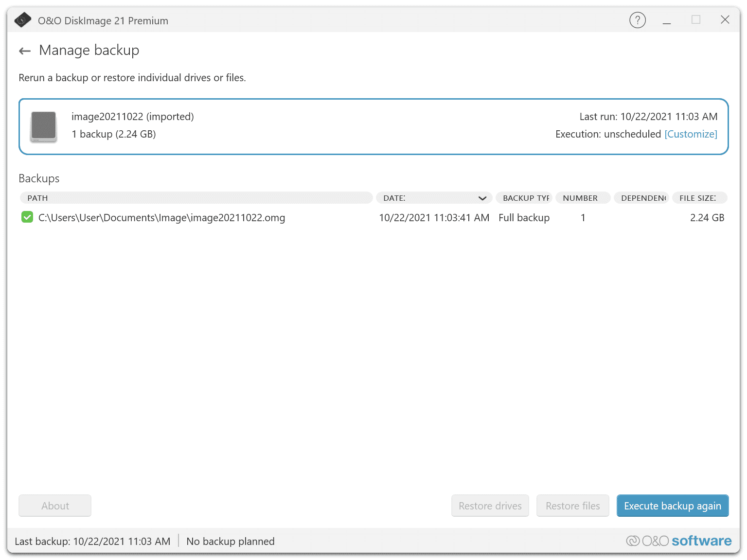This screenshot has height=560, width=747.
Task: Go back using the arrow beside Manage backup
Action: [25, 51]
